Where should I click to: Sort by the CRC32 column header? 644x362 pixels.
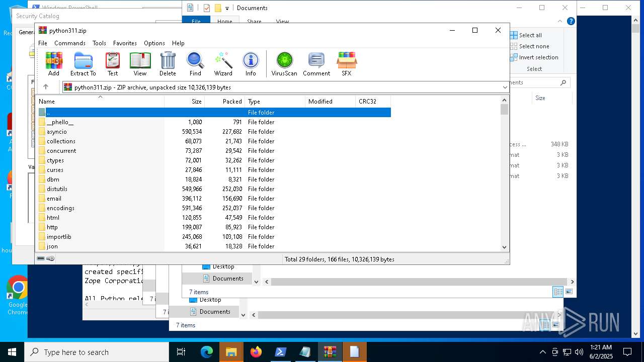pyautogui.click(x=373, y=102)
